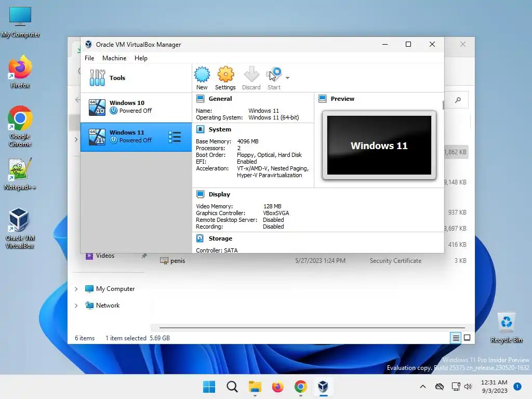This screenshot has width=532, height=399.
Task: Click the Security Certificate type cell
Action: 395,261
